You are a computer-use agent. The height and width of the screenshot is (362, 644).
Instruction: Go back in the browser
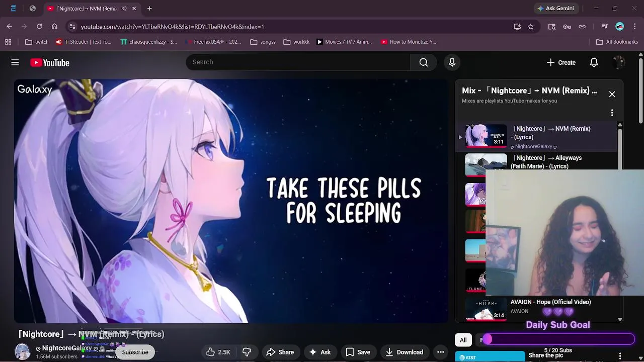click(x=9, y=27)
